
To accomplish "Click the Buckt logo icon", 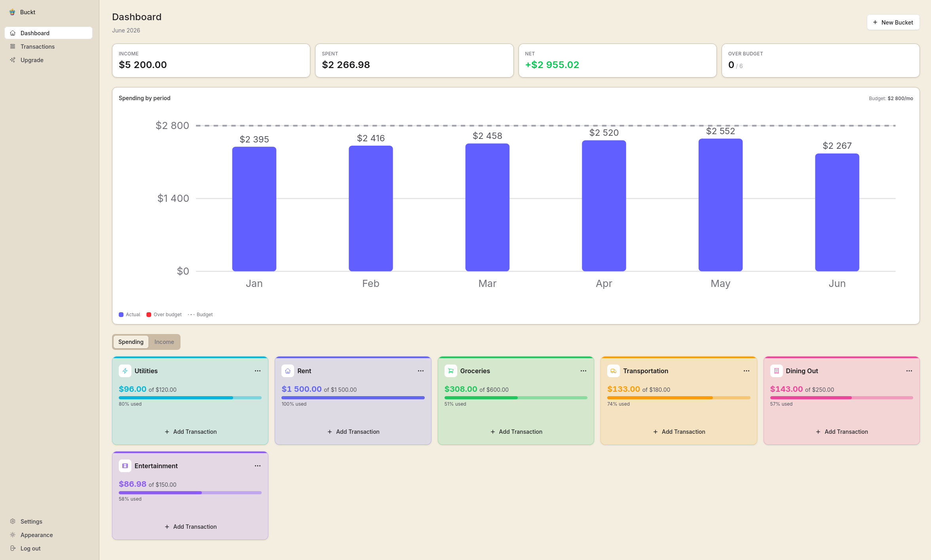I will pyautogui.click(x=12, y=12).
